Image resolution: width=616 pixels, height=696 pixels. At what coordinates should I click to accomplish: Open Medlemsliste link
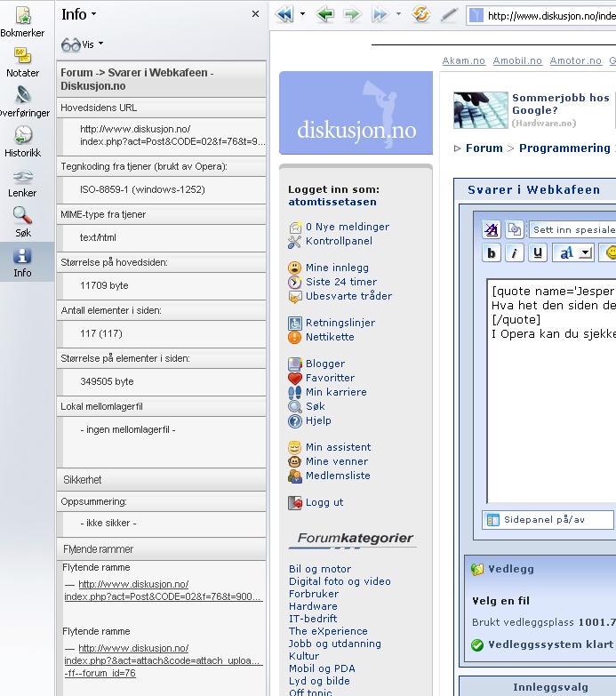pos(338,476)
